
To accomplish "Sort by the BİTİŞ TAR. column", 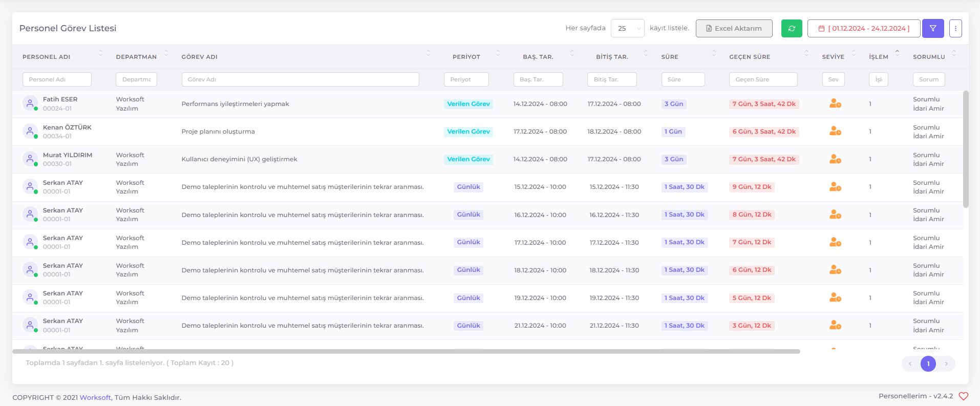I will [x=646, y=53].
